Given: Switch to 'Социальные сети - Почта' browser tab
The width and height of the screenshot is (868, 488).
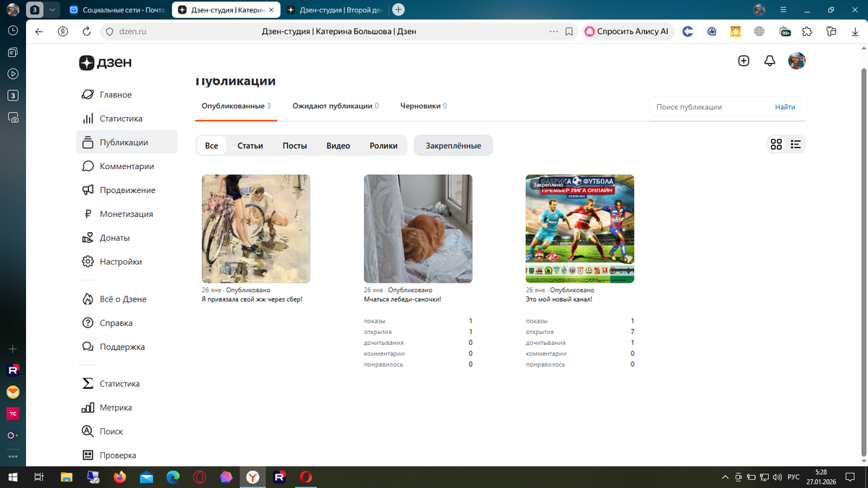Looking at the screenshot, I should tap(116, 10).
